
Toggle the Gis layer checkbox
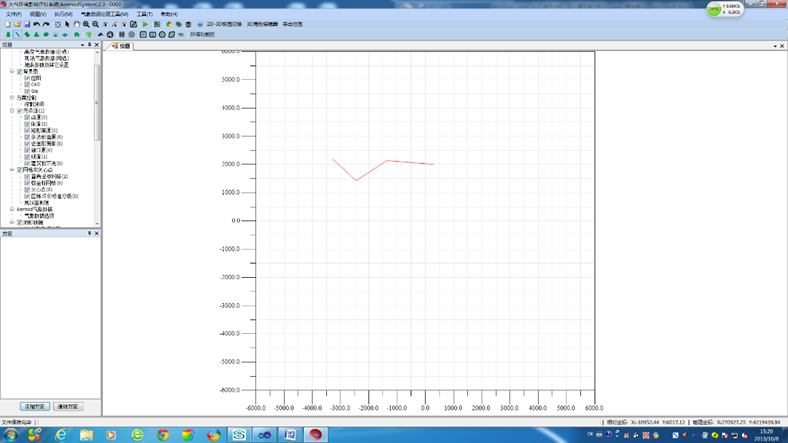tap(27, 91)
